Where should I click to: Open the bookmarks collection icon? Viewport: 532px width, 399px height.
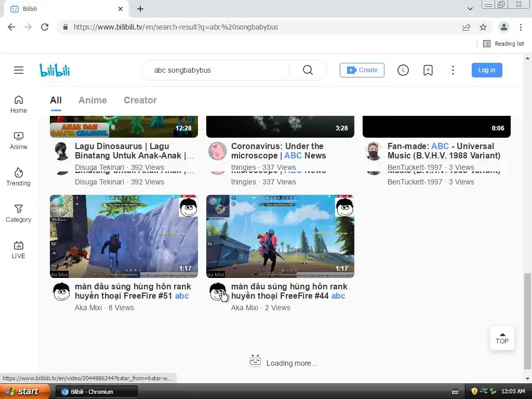(428, 70)
